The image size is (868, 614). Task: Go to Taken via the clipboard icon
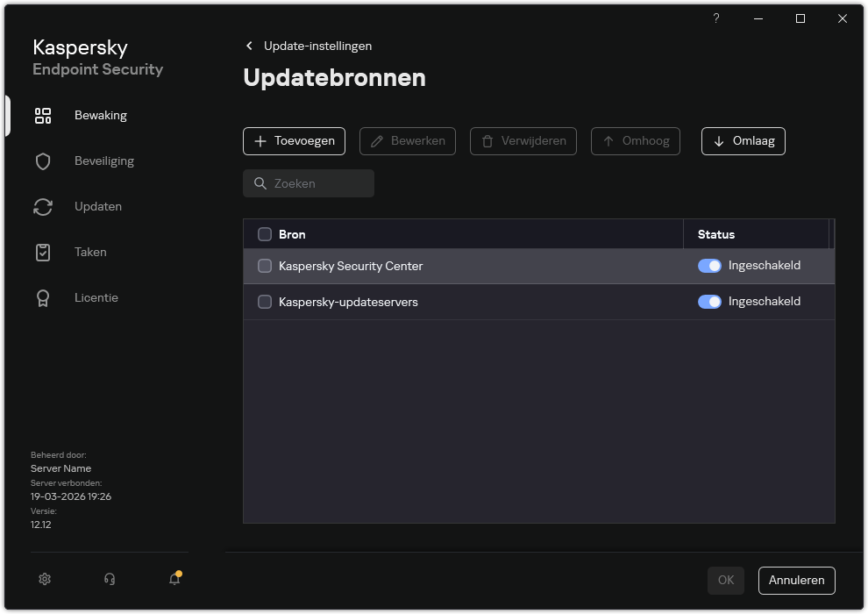(43, 252)
